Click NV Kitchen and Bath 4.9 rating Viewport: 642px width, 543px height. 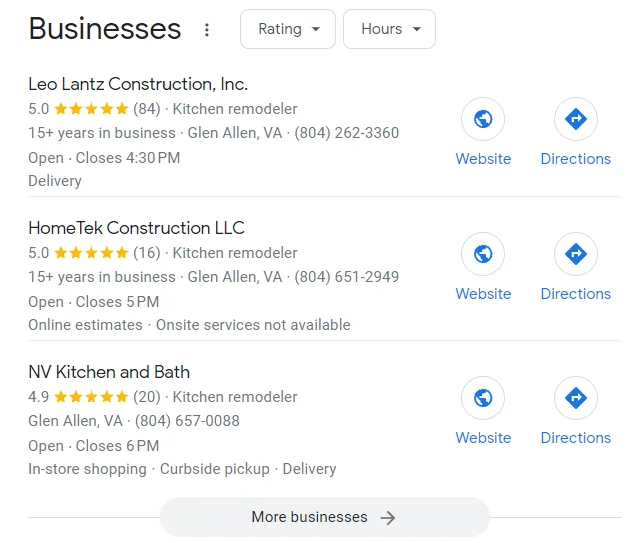(x=38, y=397)
